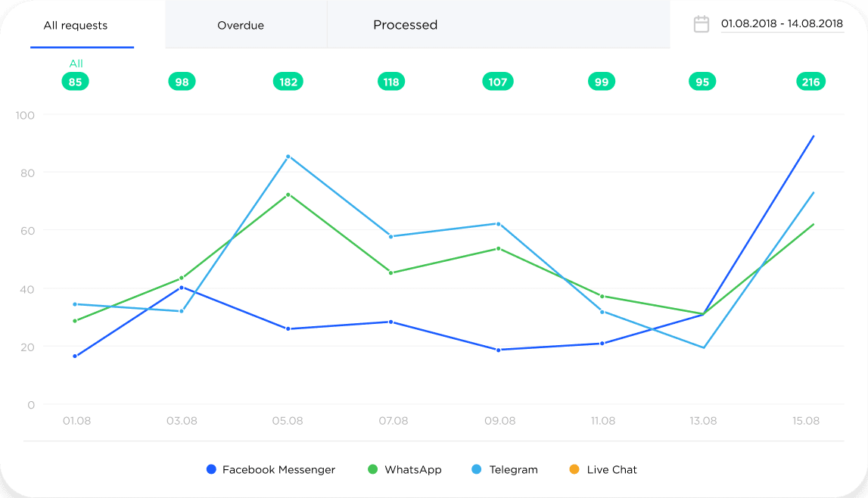This screenshot has width=868, height=498.
Task: Open the date range 01.08.2018 - 14.08.2018 picker
Action: click(x=782, y=24)
